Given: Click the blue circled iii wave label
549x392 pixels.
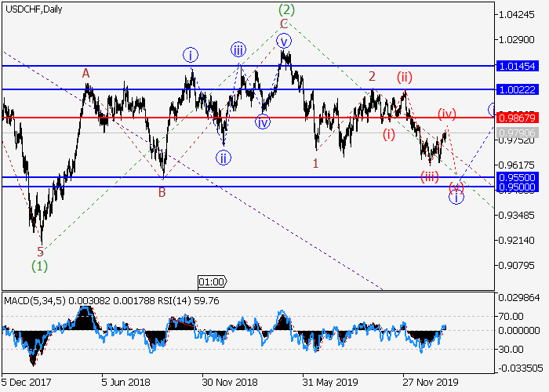Looking at the screenshot, I should pos(238,50).
